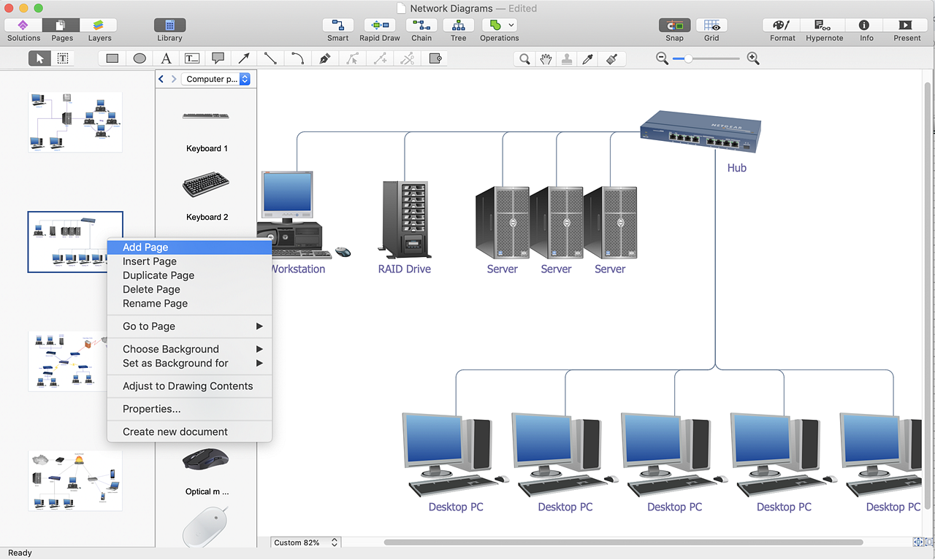This screenshot has height=560, width=935.
Task: Select the Eyedropper tool
Action: pyautogui.click(x=588, y=59)
